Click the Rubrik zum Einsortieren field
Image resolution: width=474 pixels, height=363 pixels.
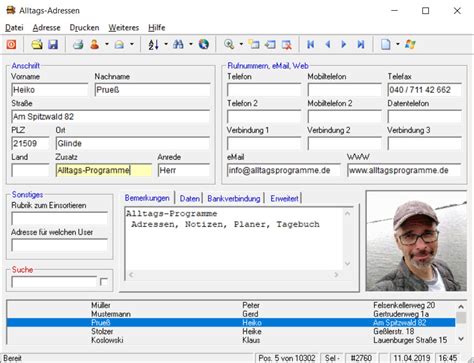tap(59, 219)
